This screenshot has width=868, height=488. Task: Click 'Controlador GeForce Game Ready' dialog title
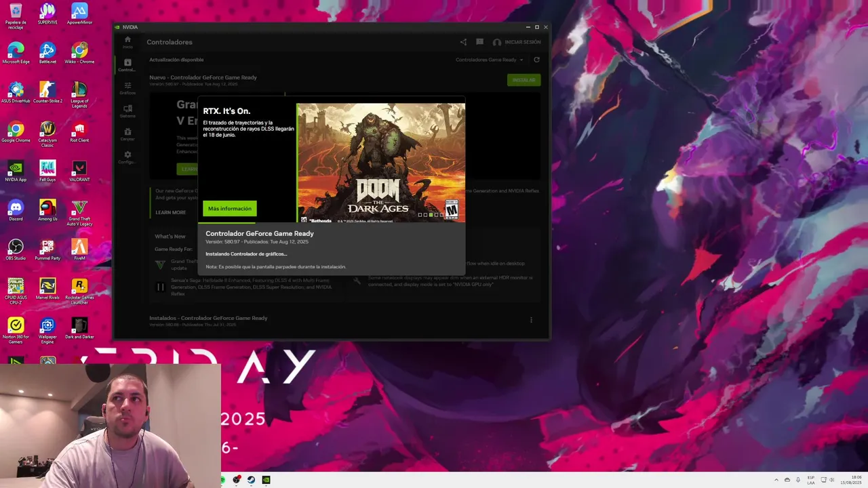pyautogui.click(x=260, y=234)
